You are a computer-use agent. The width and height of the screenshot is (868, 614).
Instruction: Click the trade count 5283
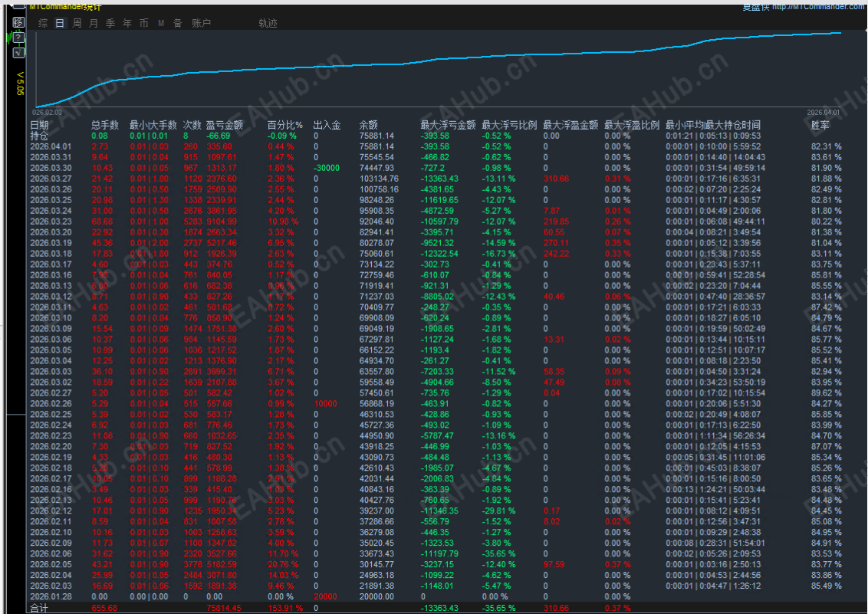(193, 222)
